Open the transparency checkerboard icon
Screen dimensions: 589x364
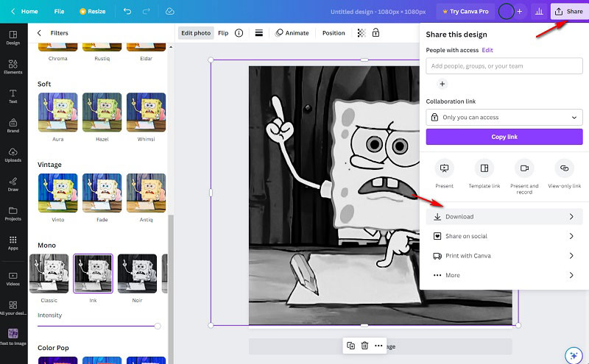point(361,33)
